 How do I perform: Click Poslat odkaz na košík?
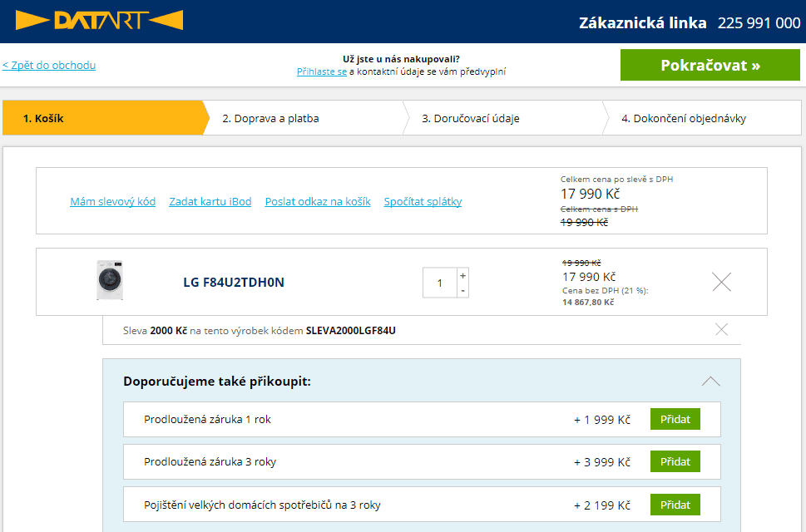tap(318, 201)
